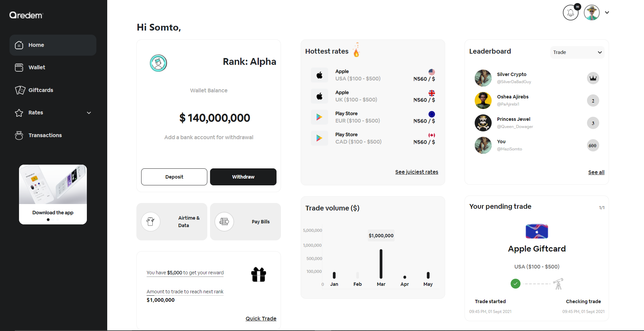
Task: Click the Canada flag icon
Action: [x=432, y=135]
